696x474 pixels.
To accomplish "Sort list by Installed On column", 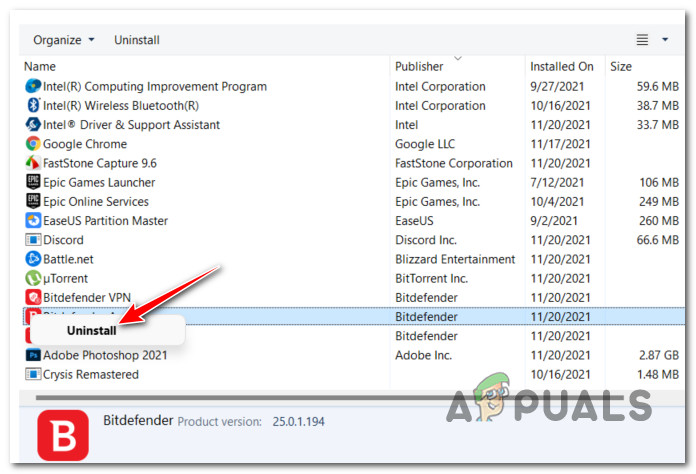I will pos(561,67).
